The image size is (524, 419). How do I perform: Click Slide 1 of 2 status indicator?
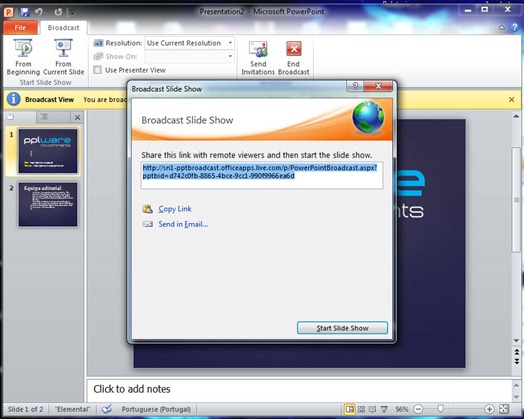tap(25, 409)
